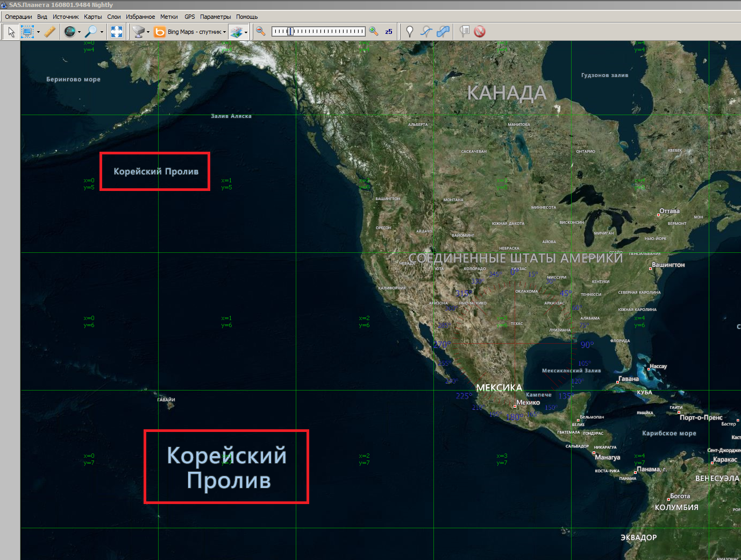Screen dimensions: 741x560
Task: Add a new polygon mark
Action: coord(443,32)
